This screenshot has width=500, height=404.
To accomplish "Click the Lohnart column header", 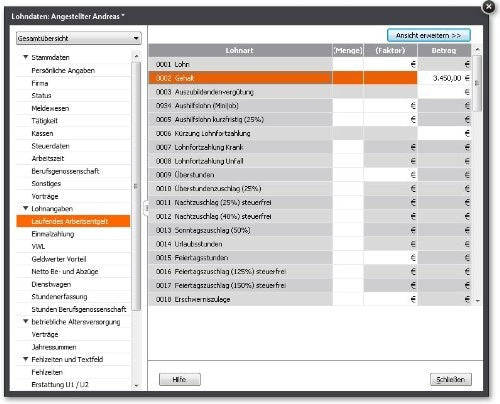I will (x=240, y=50).
